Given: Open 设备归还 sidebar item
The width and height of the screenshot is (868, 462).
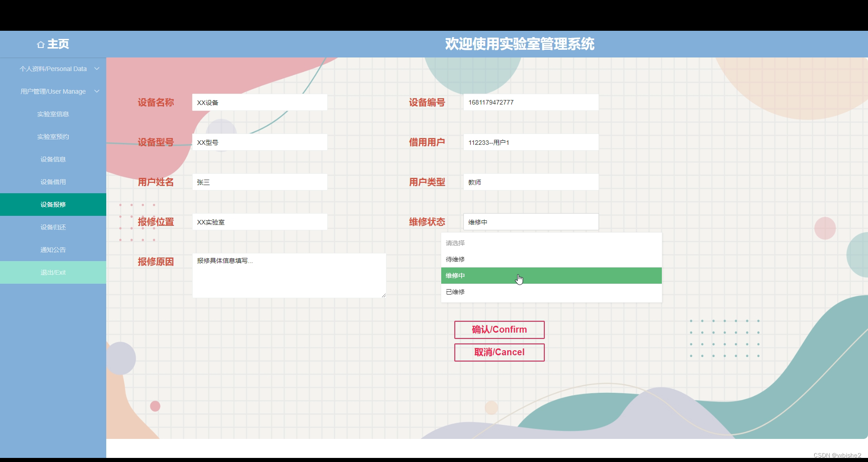Looking at the screenshot, I should coord(53,227).
